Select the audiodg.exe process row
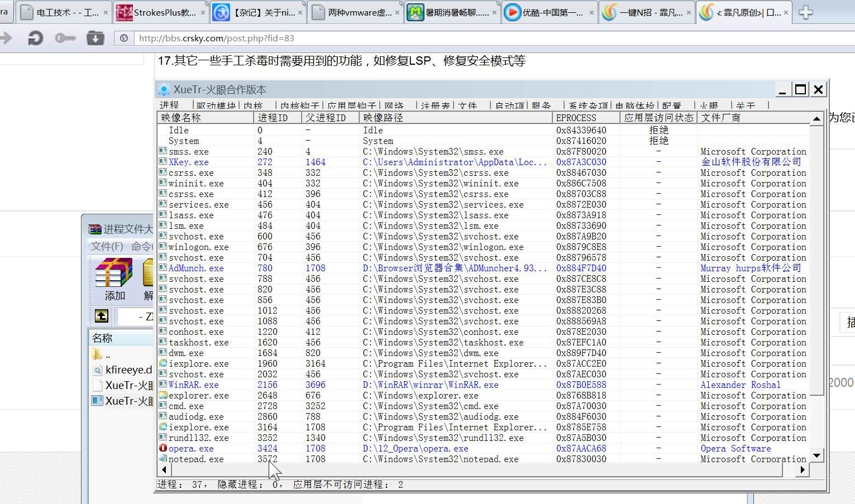This screenshot has width=855, height=504. (483, 416)
